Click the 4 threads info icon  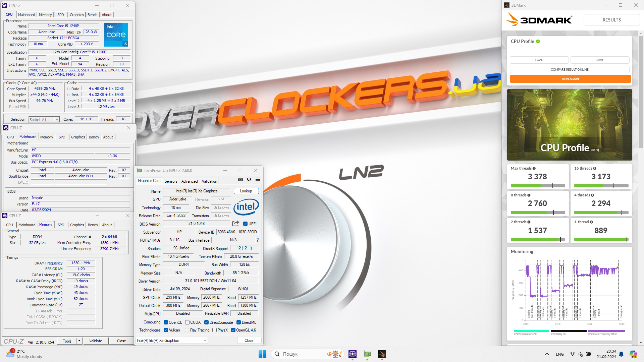[592, 195]
